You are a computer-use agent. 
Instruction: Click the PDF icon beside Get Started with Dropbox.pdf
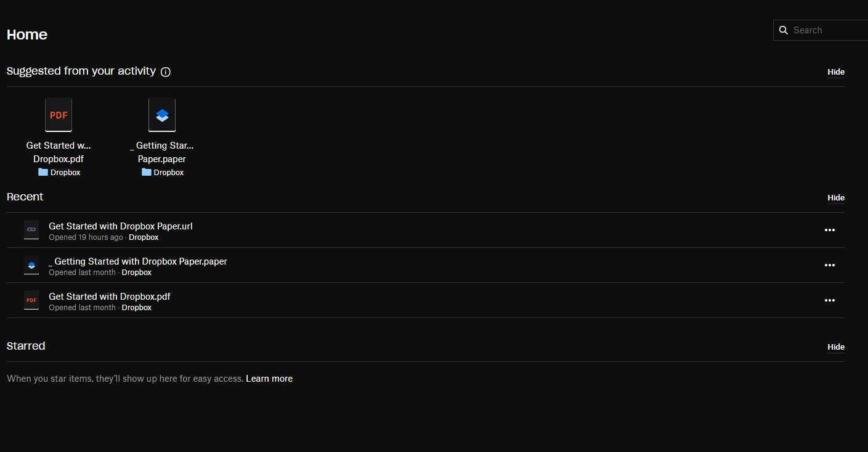[31, 300]
